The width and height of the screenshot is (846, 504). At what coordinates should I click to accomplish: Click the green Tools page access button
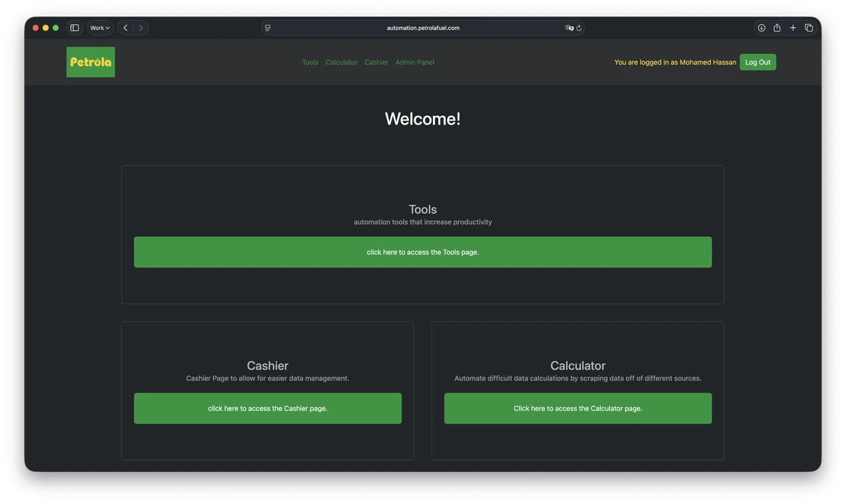423,252
